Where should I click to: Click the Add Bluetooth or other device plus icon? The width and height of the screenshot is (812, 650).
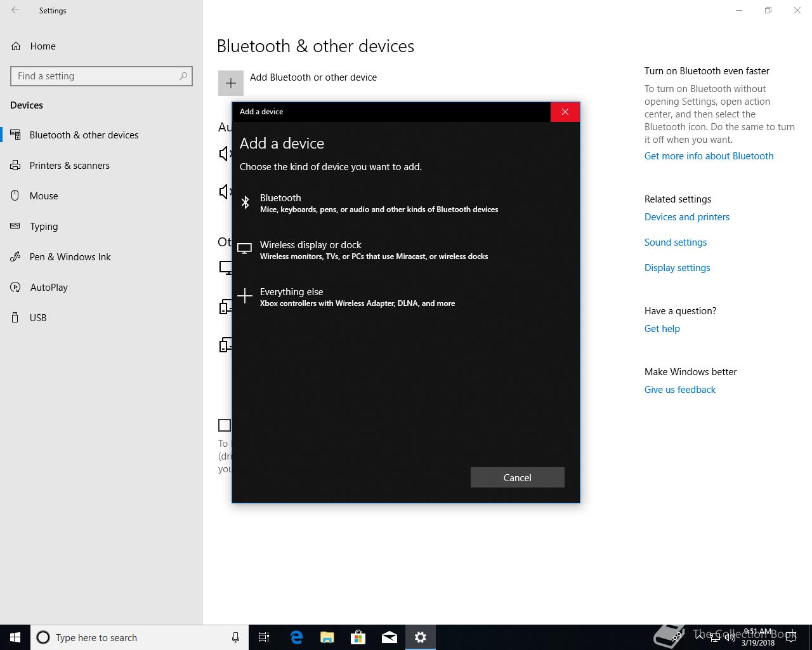tap(231, 83)
